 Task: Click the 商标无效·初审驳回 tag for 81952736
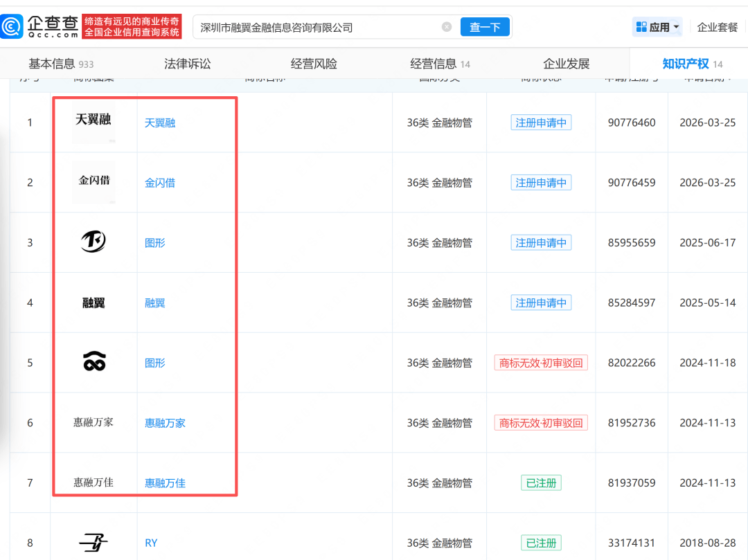click(x=541, y=423)
